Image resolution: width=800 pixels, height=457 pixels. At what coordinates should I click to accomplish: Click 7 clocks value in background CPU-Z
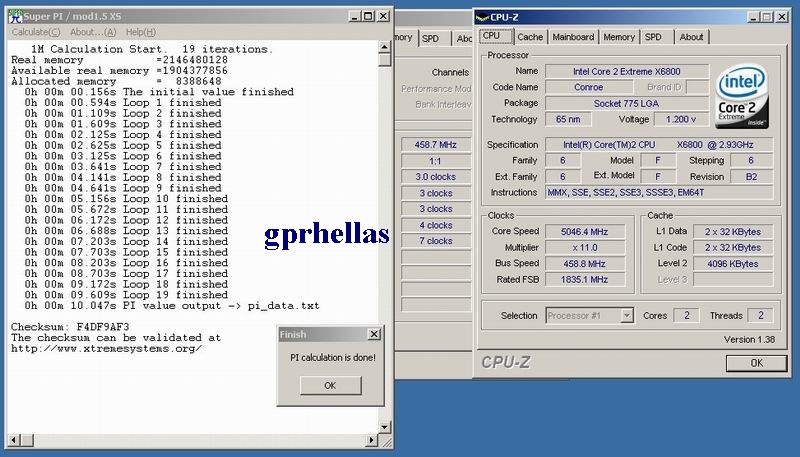(x=436, y=241)
